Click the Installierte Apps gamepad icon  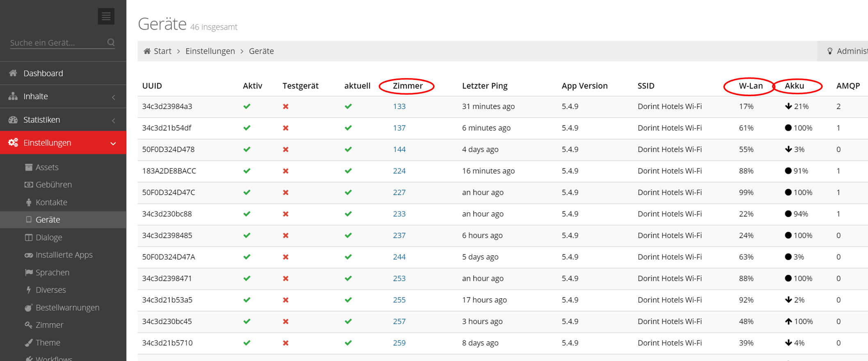point(28,255)
